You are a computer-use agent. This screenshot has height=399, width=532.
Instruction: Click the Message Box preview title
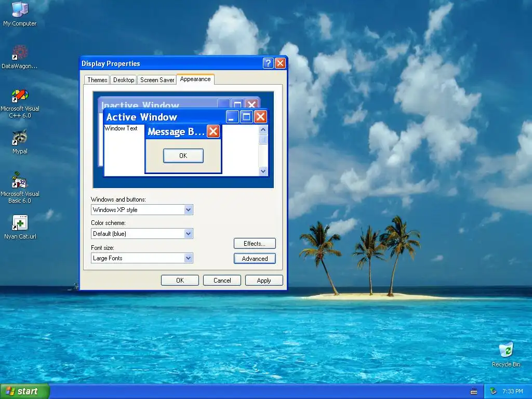coord(176,131)
